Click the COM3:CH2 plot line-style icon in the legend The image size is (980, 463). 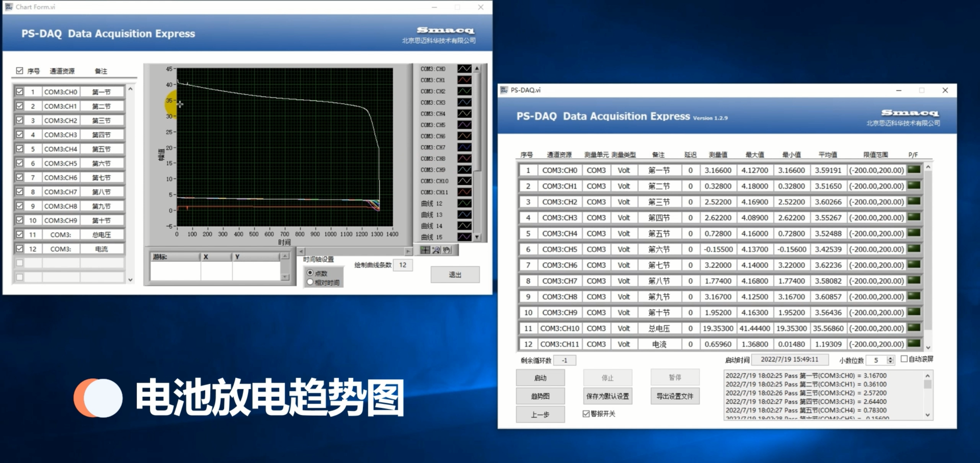pos(464,91)
